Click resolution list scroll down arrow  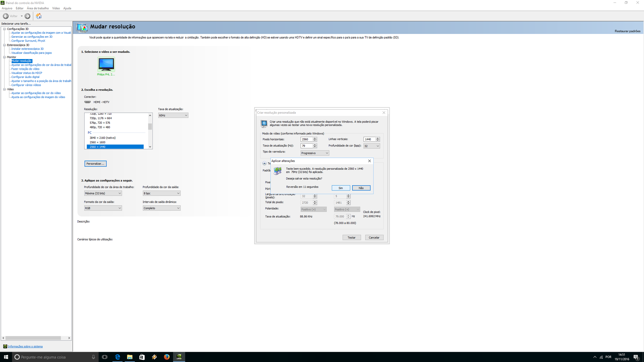pos(150,147)
